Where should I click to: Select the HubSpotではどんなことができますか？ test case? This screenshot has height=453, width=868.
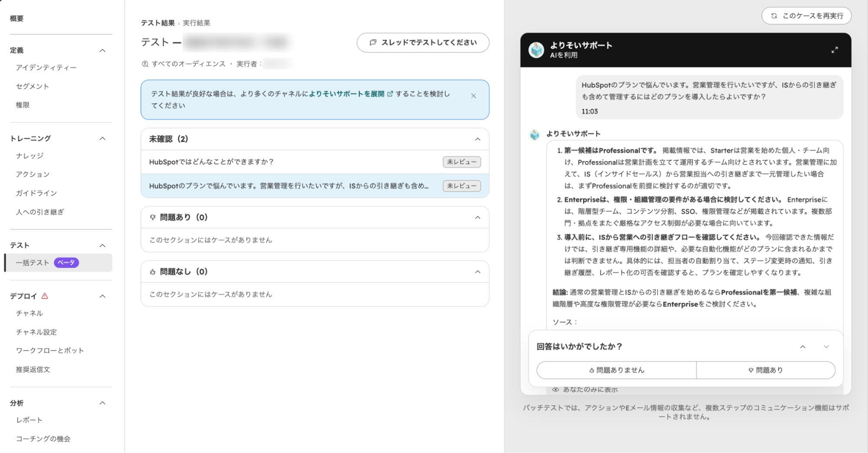(315, 162)
